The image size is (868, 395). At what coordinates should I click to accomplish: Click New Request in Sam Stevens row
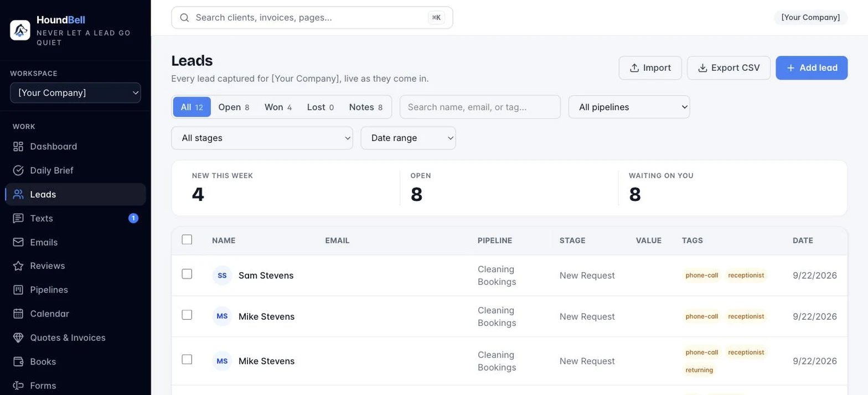coord(587,276)
